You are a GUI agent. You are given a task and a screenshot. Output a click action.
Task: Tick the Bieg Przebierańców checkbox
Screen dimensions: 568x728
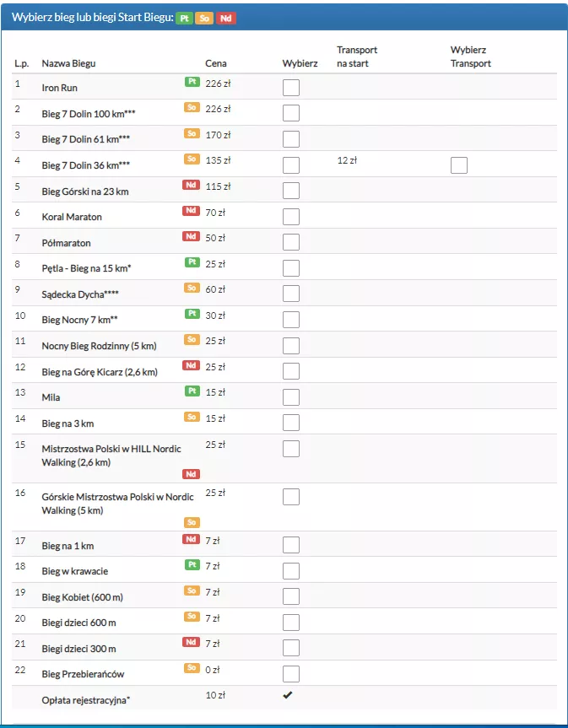(x=290, y=674)
